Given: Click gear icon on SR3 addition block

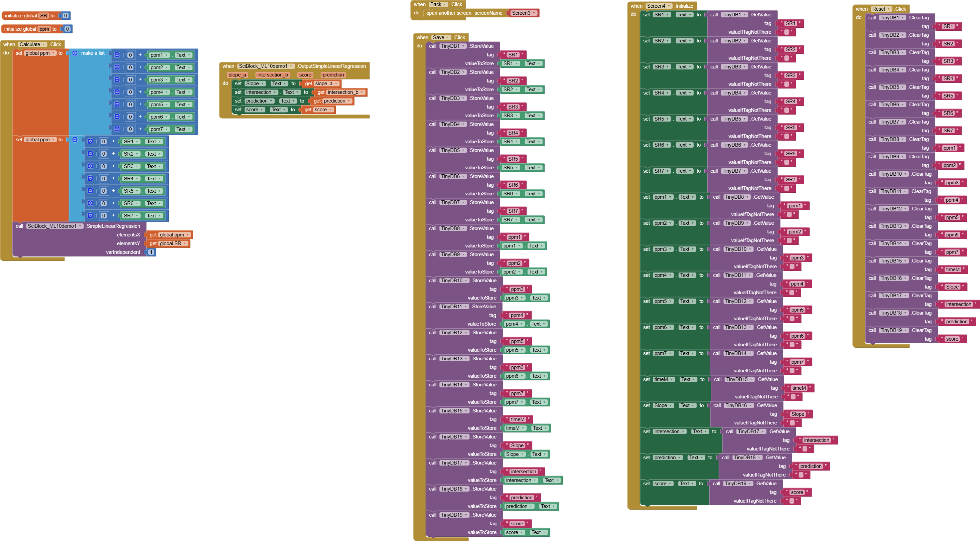Looking at the screenshot, I should [x=90, y=166].
